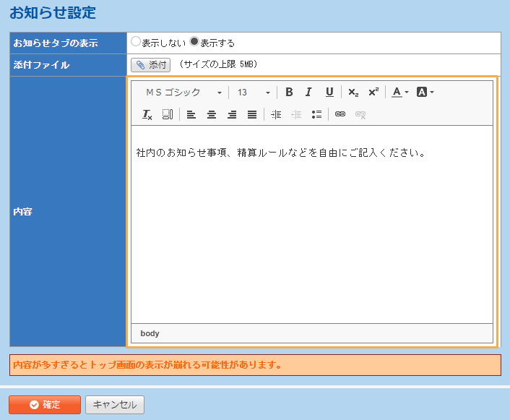Apply superscript formatting

click(373, 93)
